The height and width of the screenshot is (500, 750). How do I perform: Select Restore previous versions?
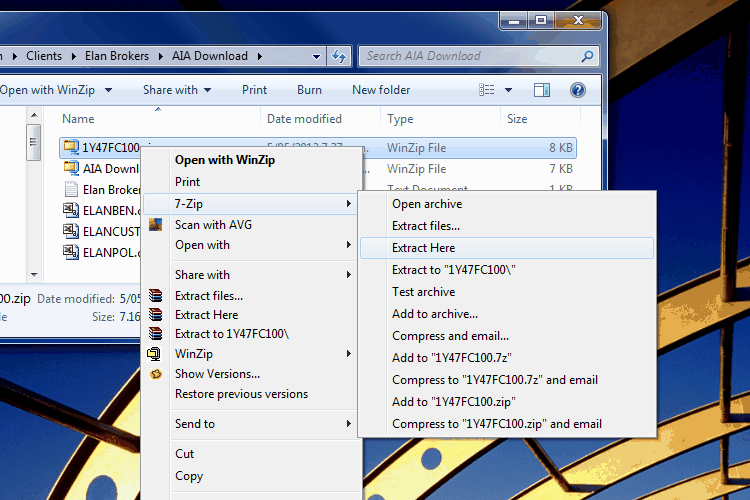(241, 394)
